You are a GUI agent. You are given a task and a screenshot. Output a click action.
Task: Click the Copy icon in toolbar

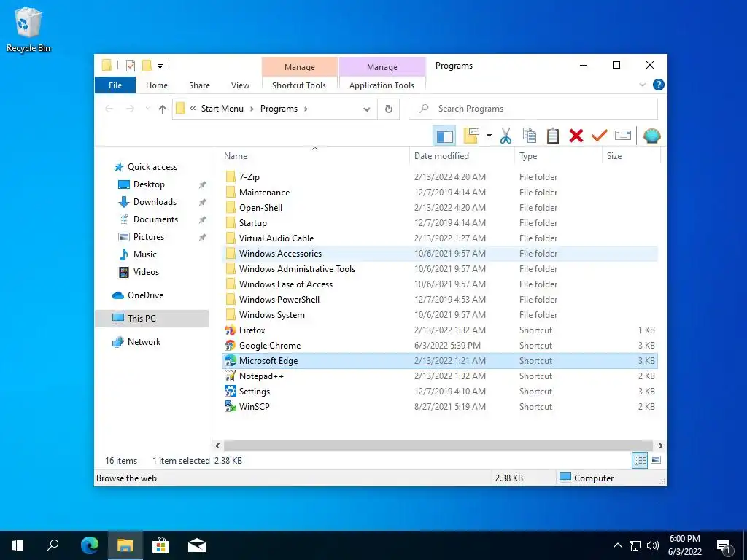pos(530,136)
